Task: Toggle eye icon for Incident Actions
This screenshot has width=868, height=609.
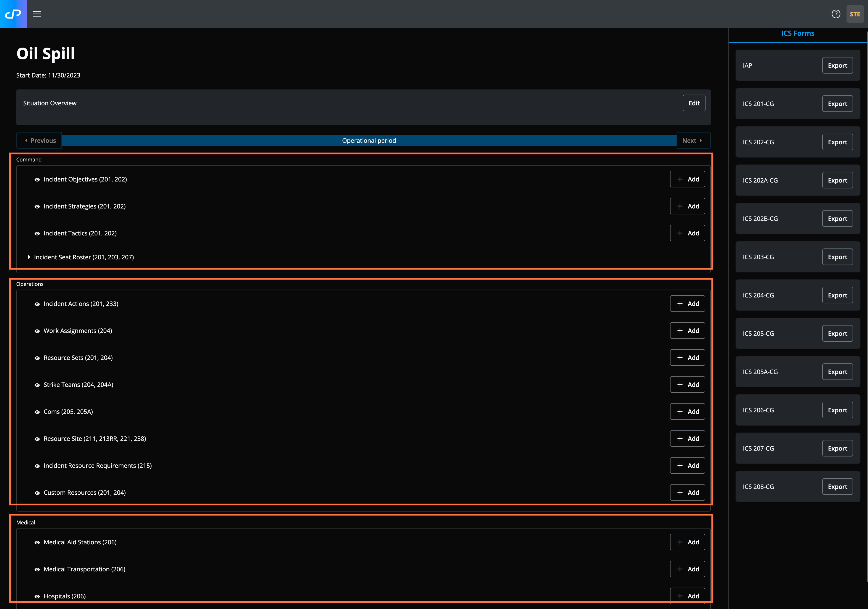Action: click(x=37, y=304)
